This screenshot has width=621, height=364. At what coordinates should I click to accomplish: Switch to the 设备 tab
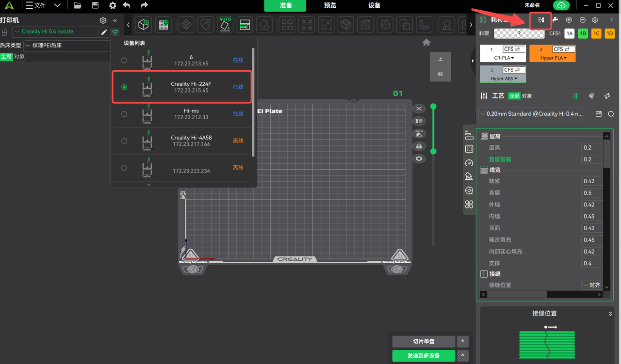tap(374, 5)
